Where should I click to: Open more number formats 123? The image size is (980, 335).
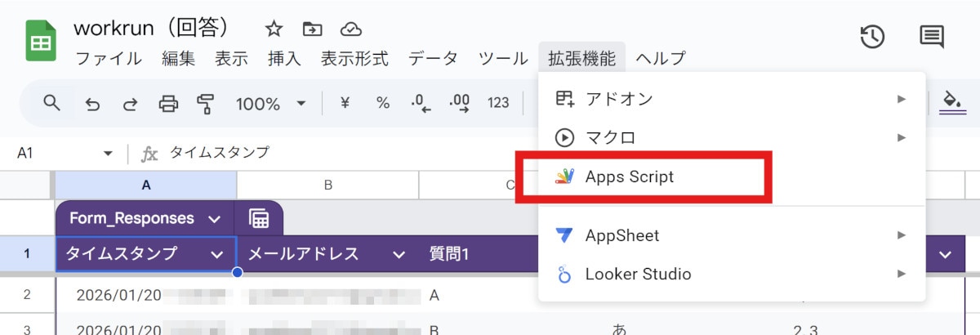498,103
